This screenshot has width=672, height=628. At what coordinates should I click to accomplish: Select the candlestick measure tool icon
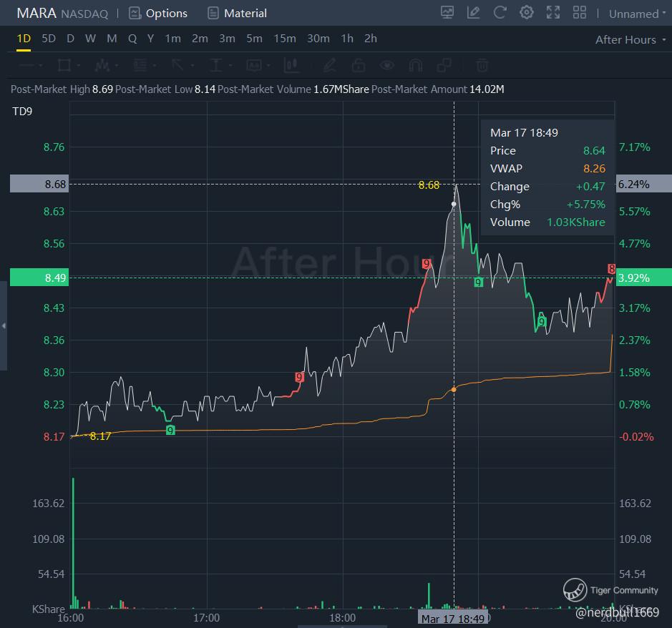tap(291, 66)
